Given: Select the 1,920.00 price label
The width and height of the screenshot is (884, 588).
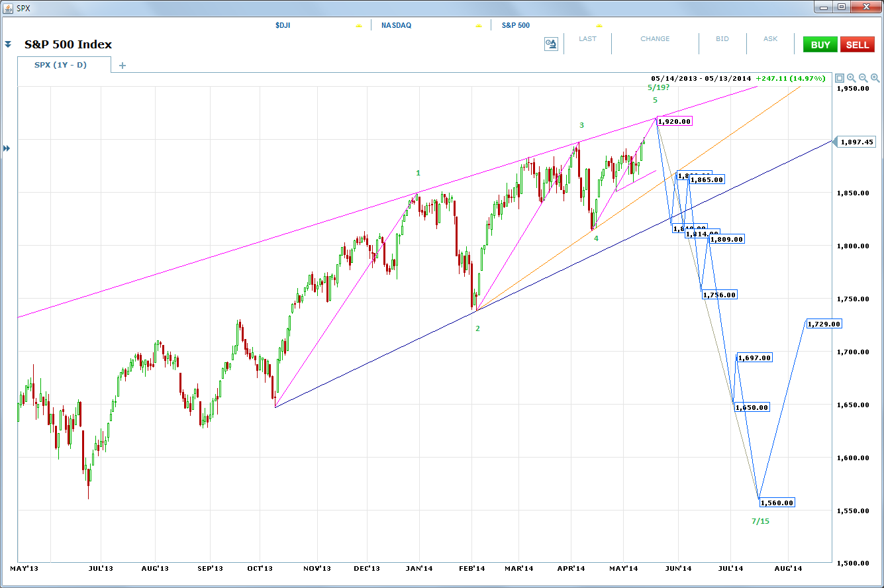Looking at the screenshot, I should 674,121.
